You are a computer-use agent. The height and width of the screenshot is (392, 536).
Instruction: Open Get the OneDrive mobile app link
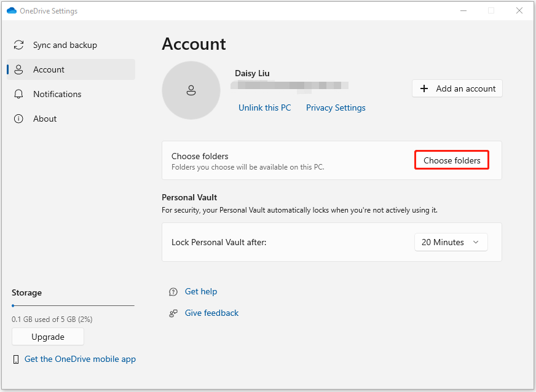click(x=80, y=359)
